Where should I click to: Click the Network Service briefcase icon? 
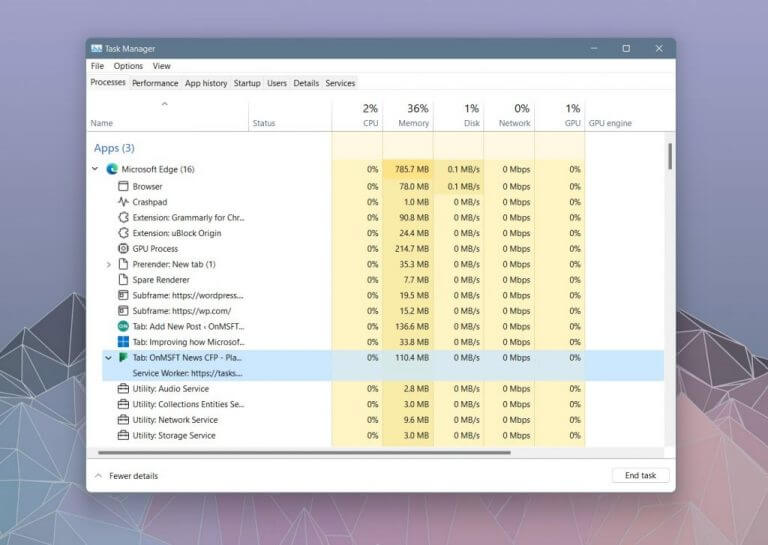click(x=123, y=420)
